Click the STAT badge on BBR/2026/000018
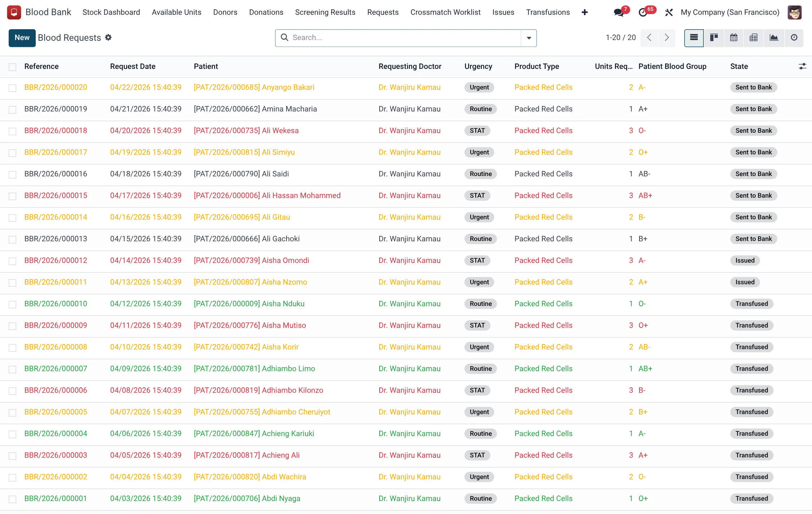This screenshot has height=514, width=812. [477, 131]
